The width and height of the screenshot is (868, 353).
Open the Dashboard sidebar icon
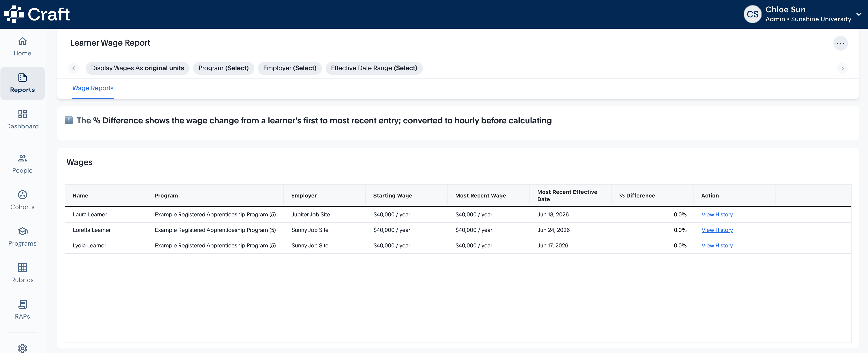coord(22,114)
